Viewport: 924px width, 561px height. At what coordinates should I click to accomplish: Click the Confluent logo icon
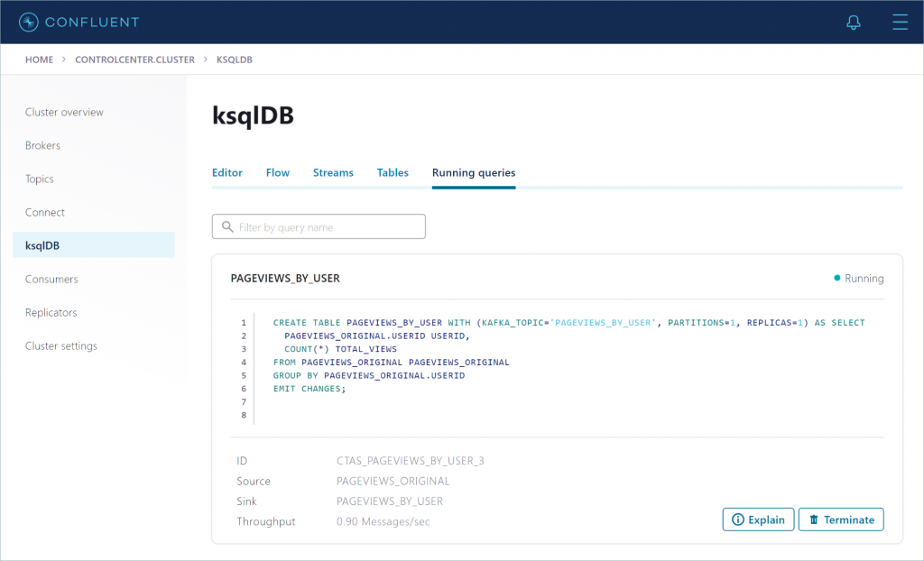29,22
